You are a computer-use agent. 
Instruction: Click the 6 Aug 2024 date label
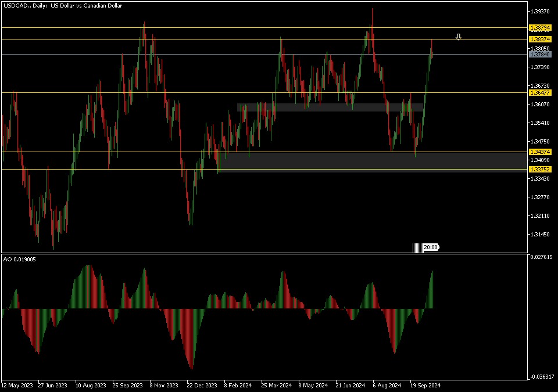coord(387,385)
